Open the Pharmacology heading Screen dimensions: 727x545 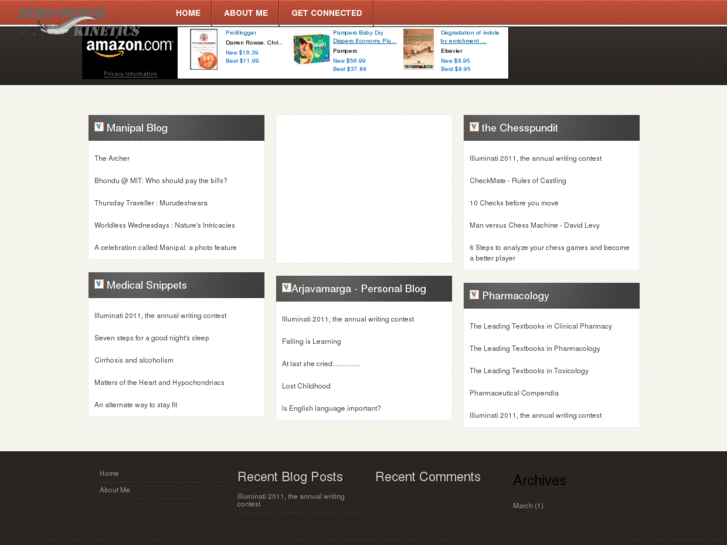(x=516, y=296)
